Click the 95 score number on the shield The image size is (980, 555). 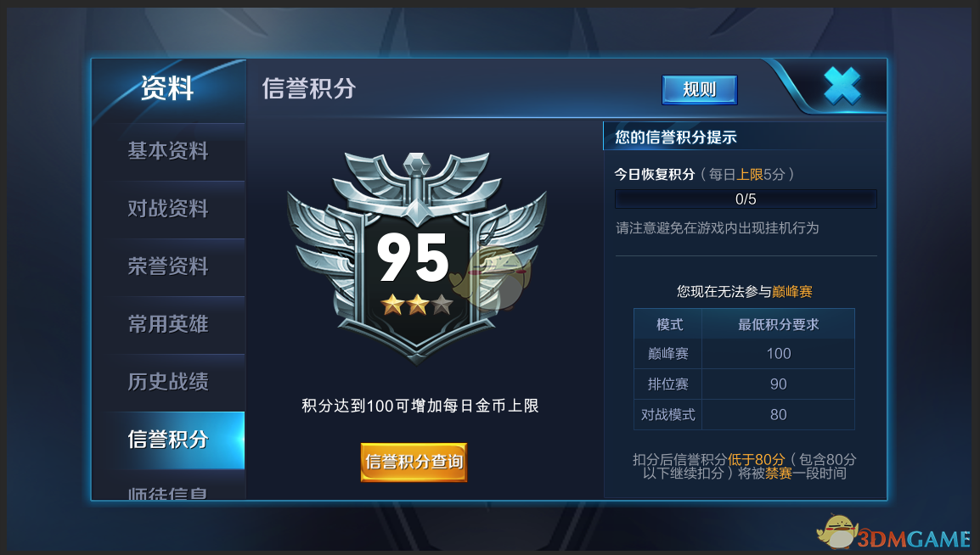[x=413, y=257]
